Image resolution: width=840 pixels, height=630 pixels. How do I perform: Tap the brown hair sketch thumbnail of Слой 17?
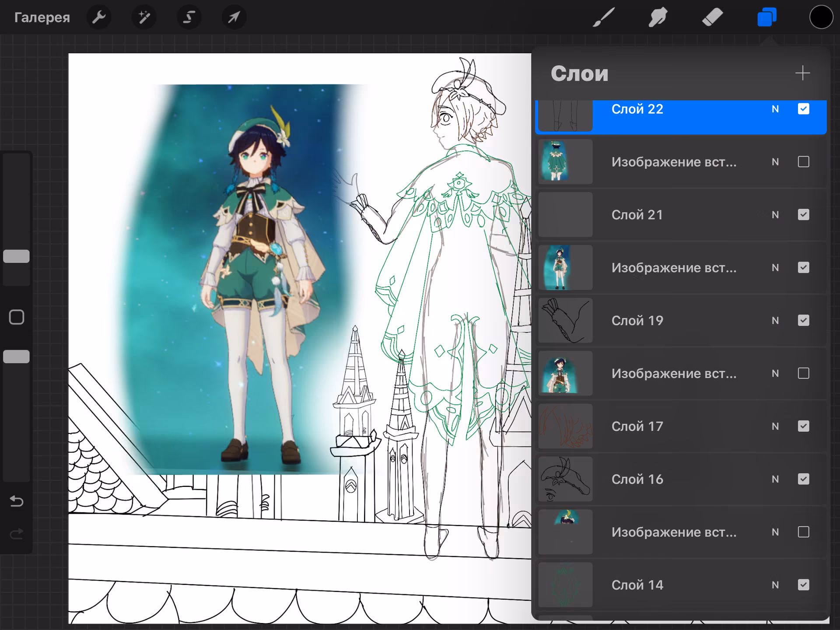[565, 427]
